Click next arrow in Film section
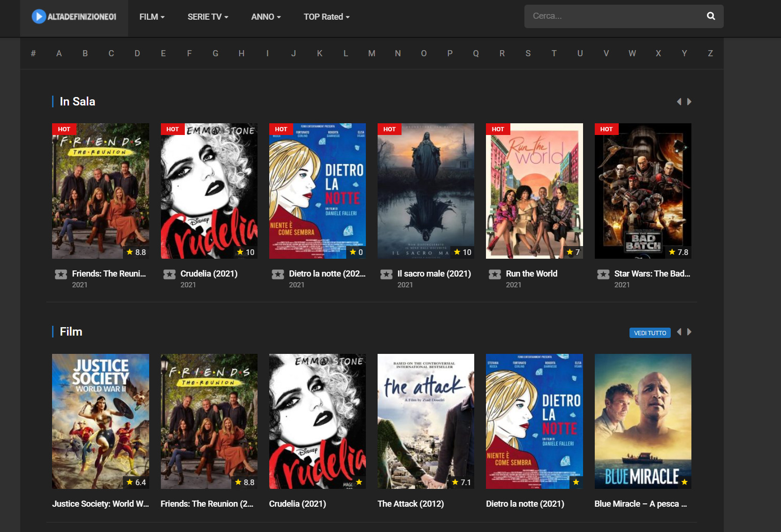The image size is (781, 532). pyautogui.click(x=689, y=332)
